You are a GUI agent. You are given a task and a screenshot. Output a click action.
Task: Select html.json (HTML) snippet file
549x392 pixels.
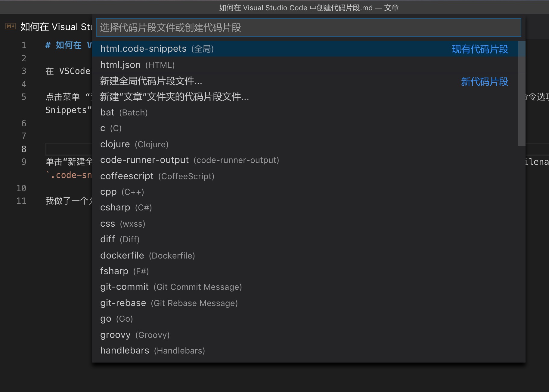(x=137, y=65)
